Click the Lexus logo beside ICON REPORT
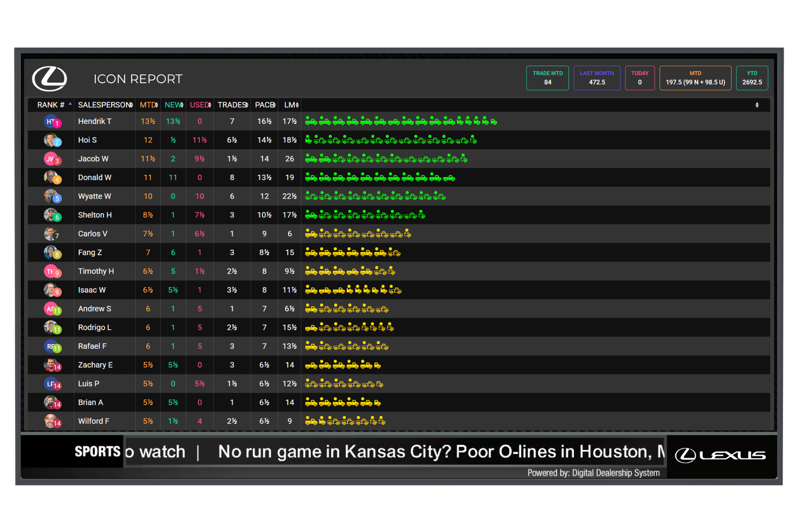Screen dimensions: 798x532 49,79
